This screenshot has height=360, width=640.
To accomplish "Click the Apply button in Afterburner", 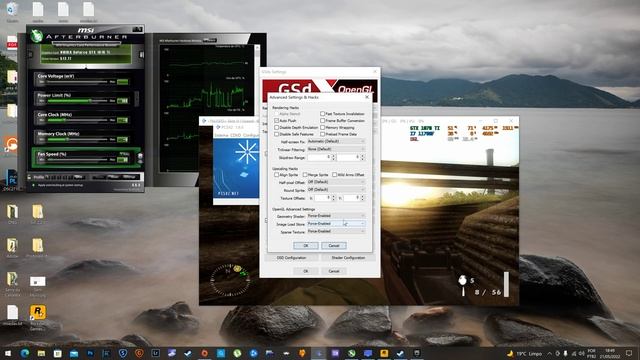I will [99, 177].
